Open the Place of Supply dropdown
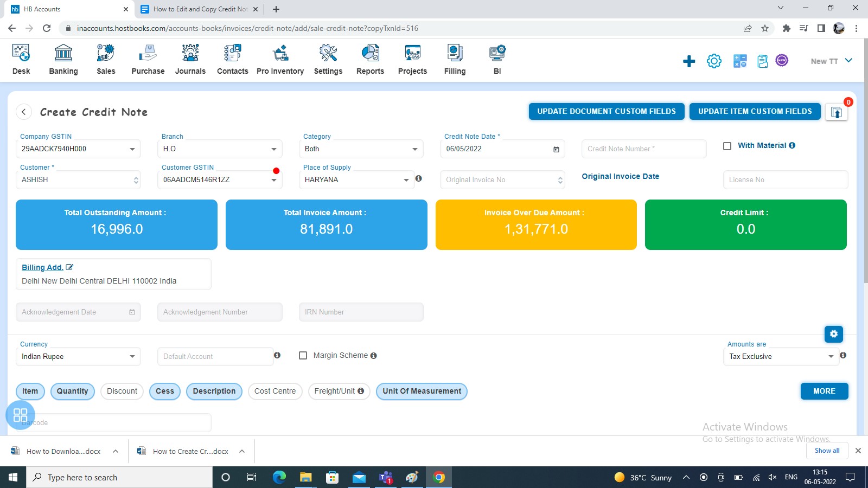 point(356,180)
